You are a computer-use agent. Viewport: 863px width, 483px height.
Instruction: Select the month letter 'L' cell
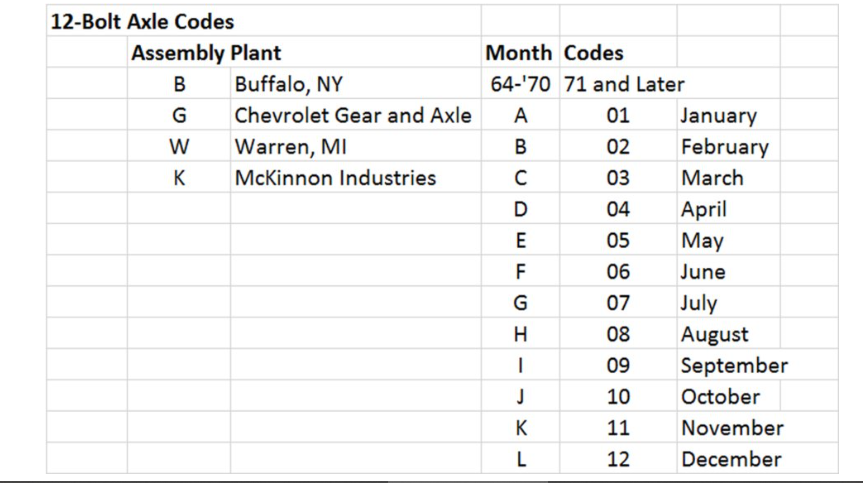click(x=520, y=459)
